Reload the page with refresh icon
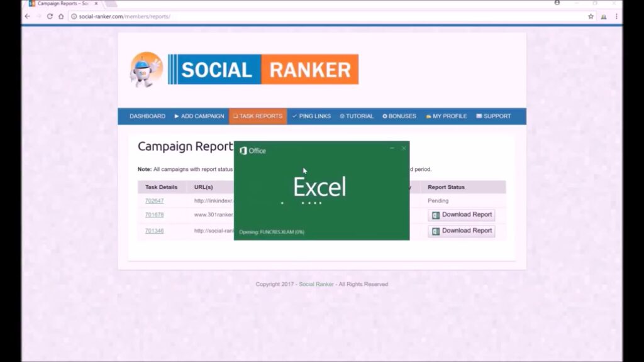Viewport: 644px width, 362px height. point(50,16)
